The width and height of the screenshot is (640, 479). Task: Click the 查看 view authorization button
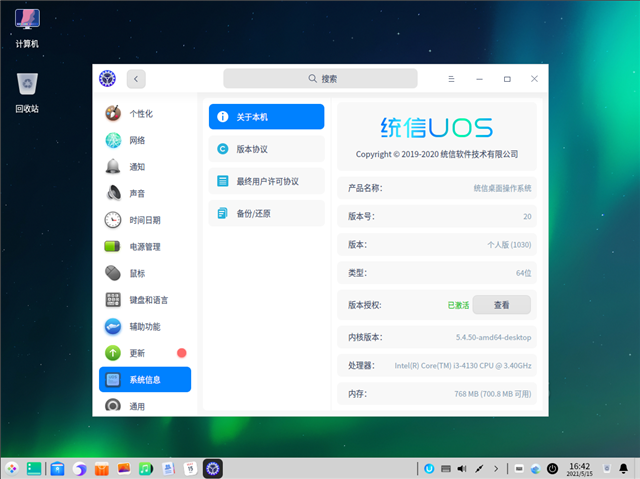tap(502, 305)
